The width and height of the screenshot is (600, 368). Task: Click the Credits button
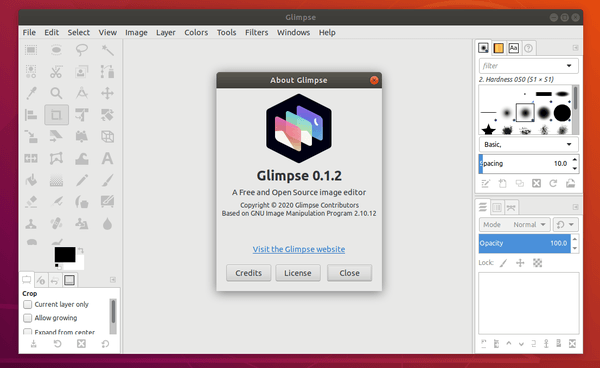[248, 273]
